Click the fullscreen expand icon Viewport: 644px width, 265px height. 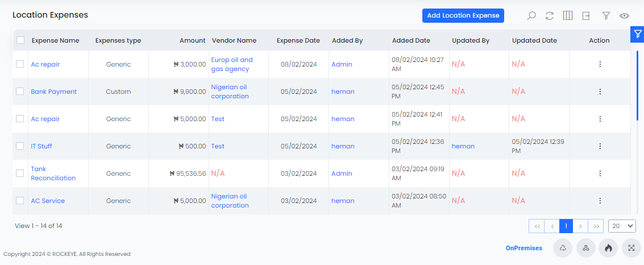631,248
